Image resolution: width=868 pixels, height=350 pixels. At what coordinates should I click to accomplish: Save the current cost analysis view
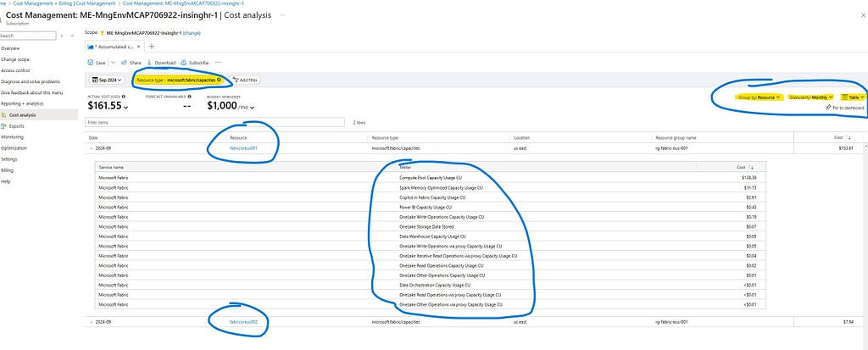(x=97, y=63)
